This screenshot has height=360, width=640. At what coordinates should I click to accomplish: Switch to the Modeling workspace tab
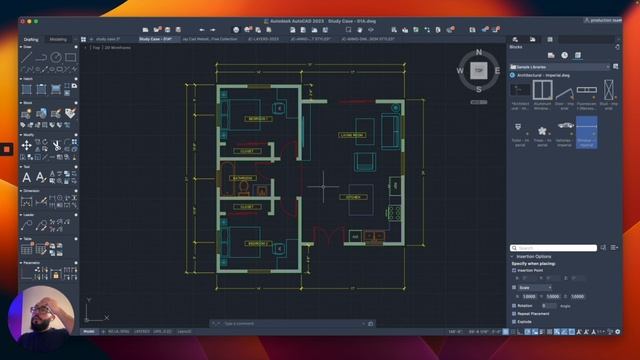point(58,40)
